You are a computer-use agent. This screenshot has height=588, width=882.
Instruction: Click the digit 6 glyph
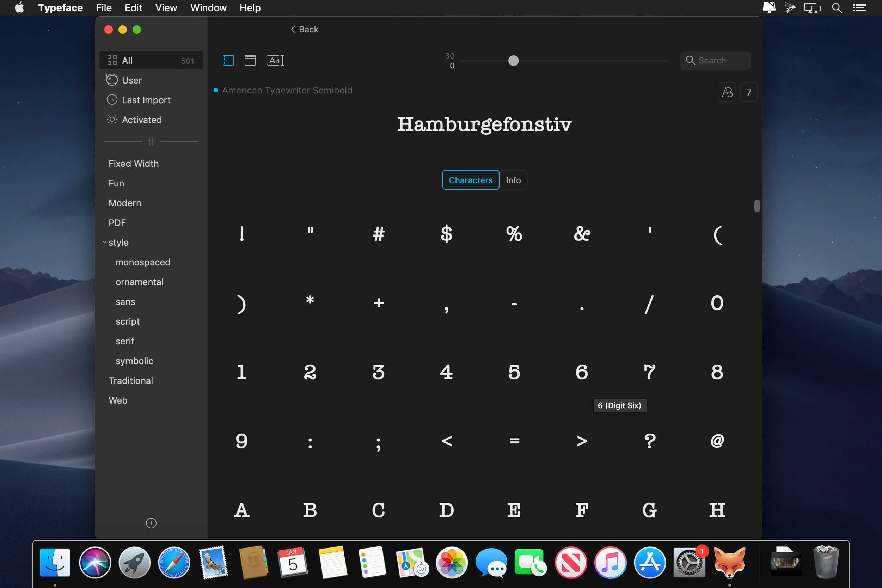(582, 372)
